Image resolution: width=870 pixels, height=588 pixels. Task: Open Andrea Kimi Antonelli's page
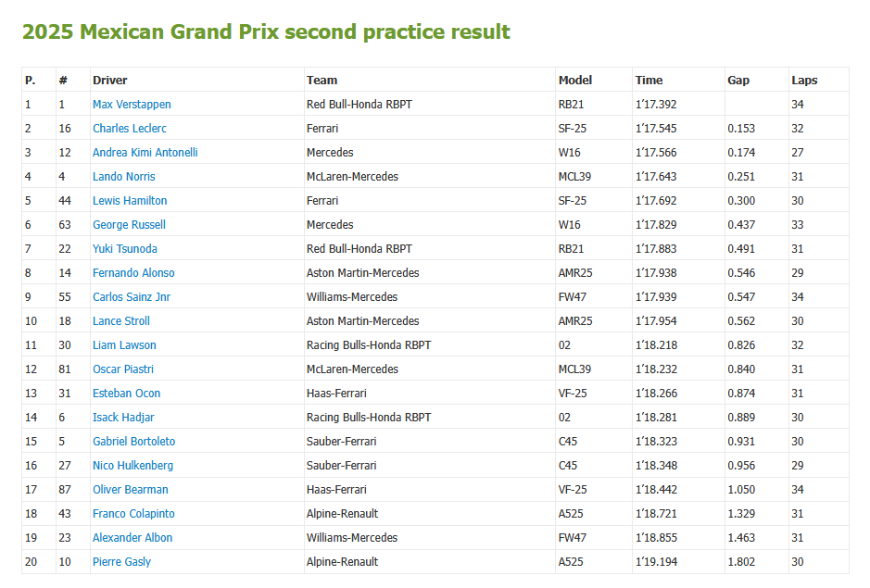pos(145,153)
